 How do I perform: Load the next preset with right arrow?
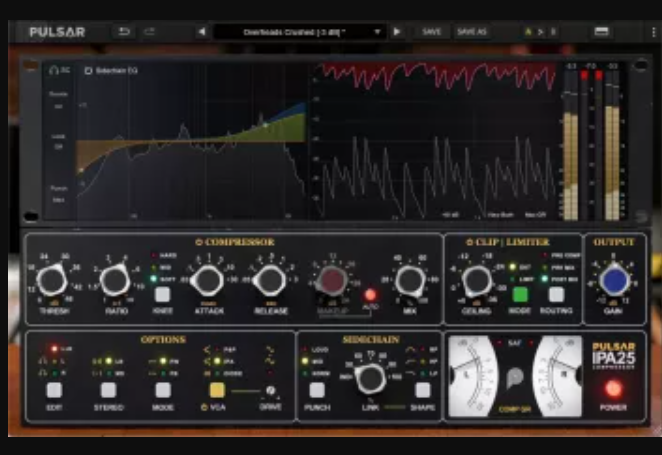click(x=397, y=32)
